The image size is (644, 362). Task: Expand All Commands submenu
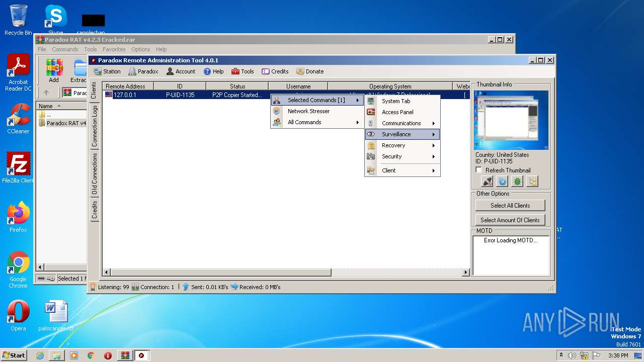pos(317,122)
